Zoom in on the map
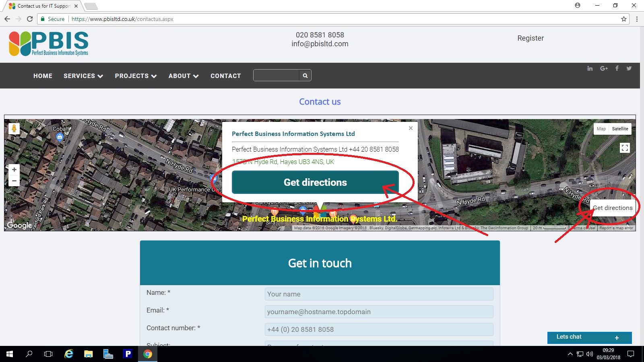 click(14, 170)
